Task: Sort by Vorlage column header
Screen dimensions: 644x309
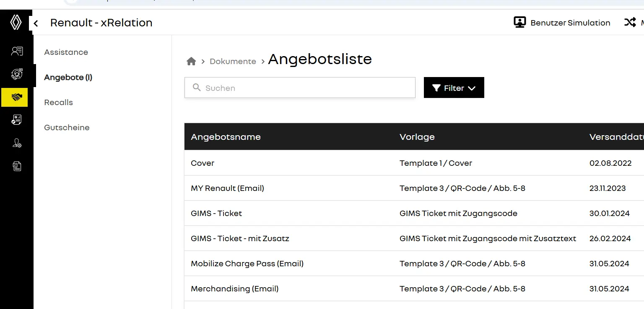Action: pyautogui.click(x=417, y=137)
